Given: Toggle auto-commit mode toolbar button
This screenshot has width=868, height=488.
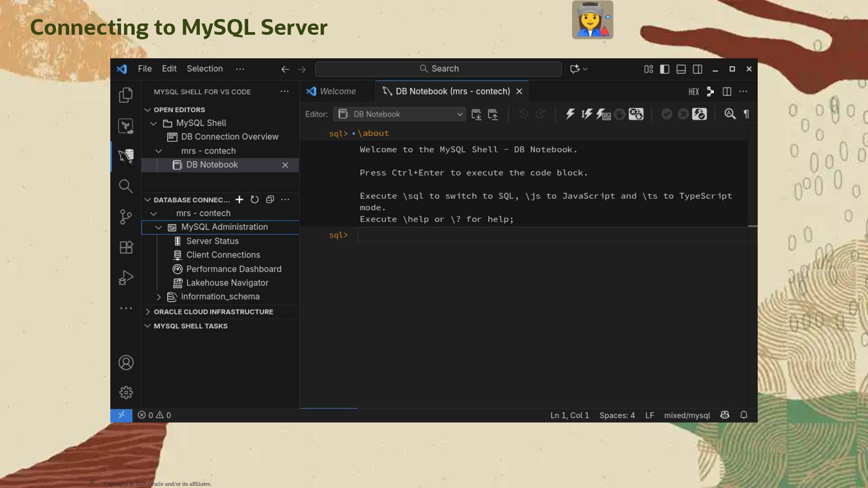Looking at the screenshot, I should (x=699, y=114).
